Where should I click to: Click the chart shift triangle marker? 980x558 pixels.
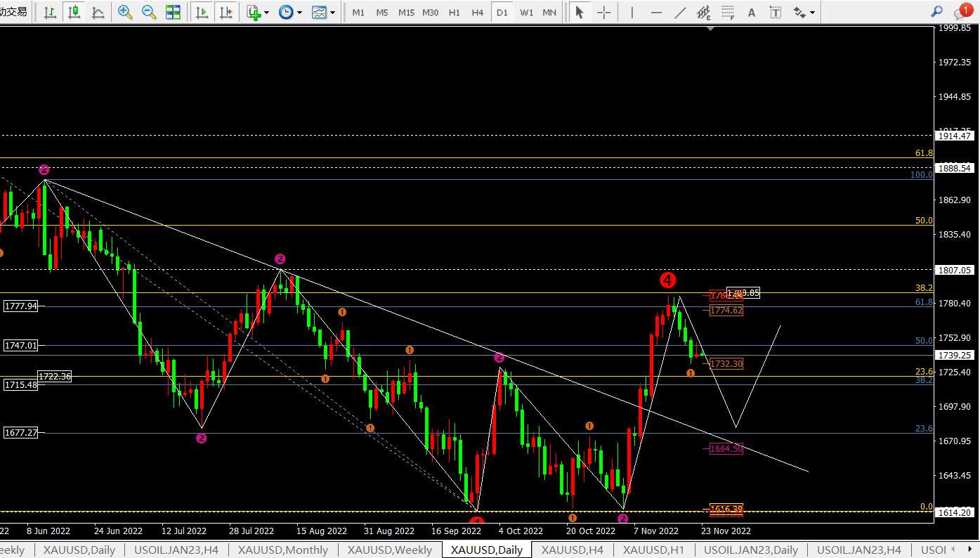tap(712, 29)
